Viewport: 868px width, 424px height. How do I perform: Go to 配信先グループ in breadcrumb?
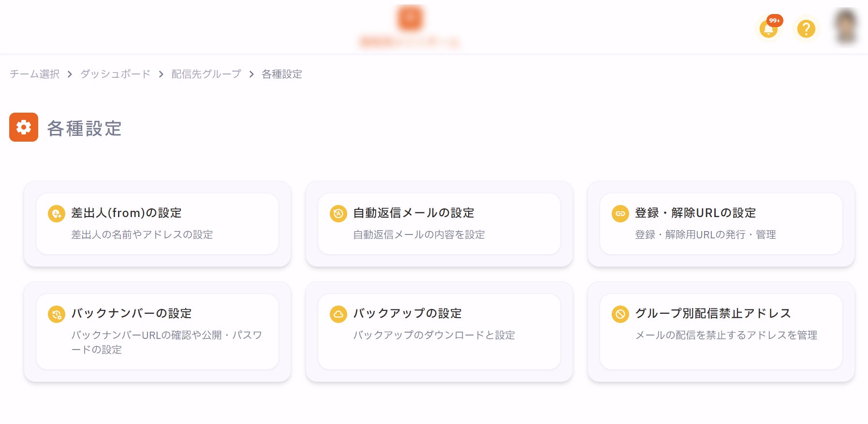[x=206, y=74]
